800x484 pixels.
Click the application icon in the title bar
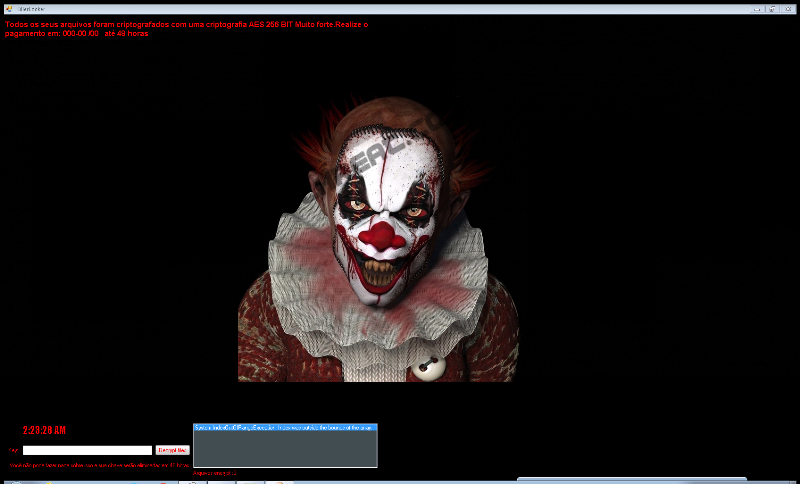tap(6, 7)
